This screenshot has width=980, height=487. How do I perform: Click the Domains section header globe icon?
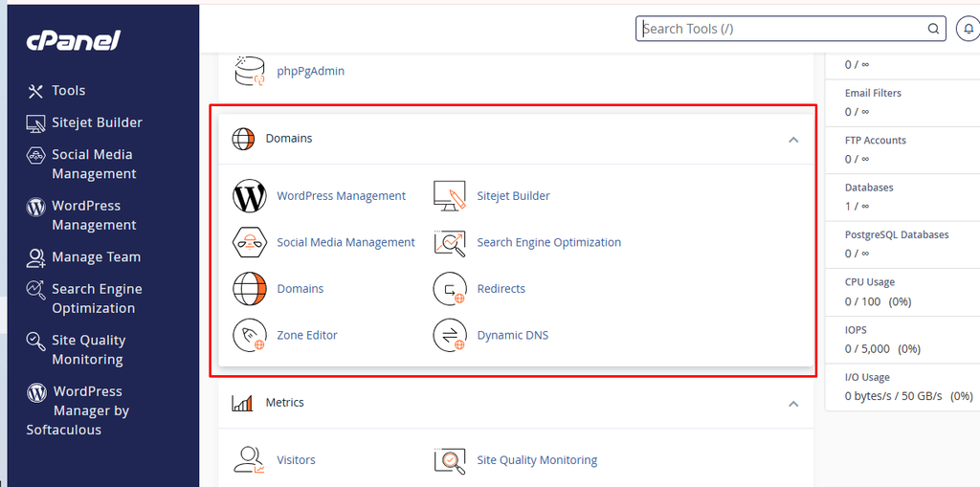(243, 139)
